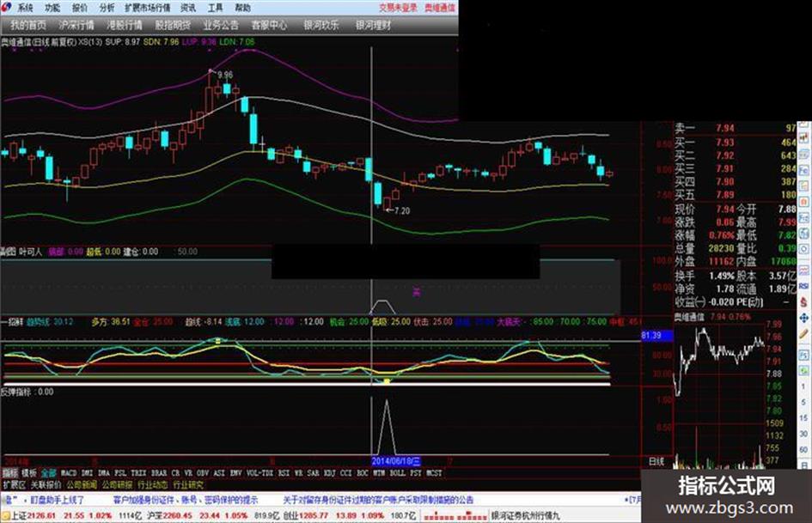Select the 全部 indicator filter

[x=49, y=473]
